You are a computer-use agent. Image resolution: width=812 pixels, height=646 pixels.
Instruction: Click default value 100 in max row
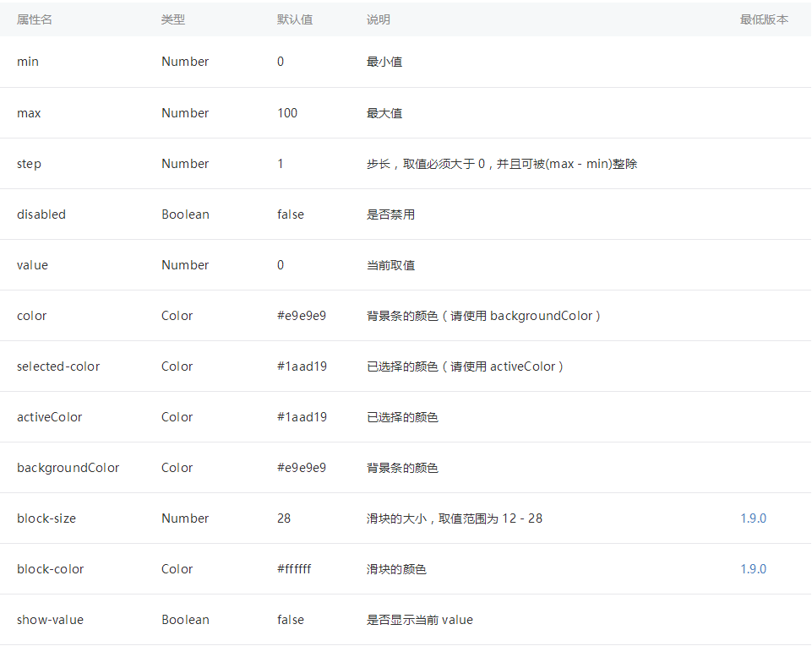click(287, 113)
